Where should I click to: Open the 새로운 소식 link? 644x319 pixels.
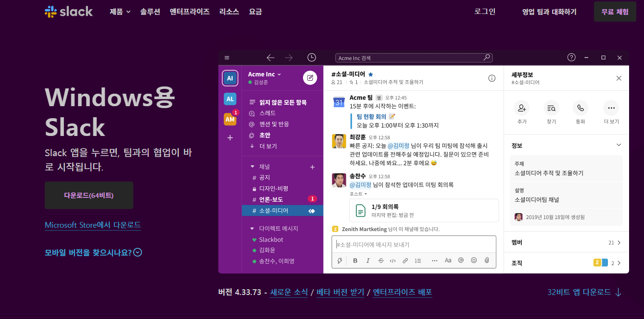[289, 292]
